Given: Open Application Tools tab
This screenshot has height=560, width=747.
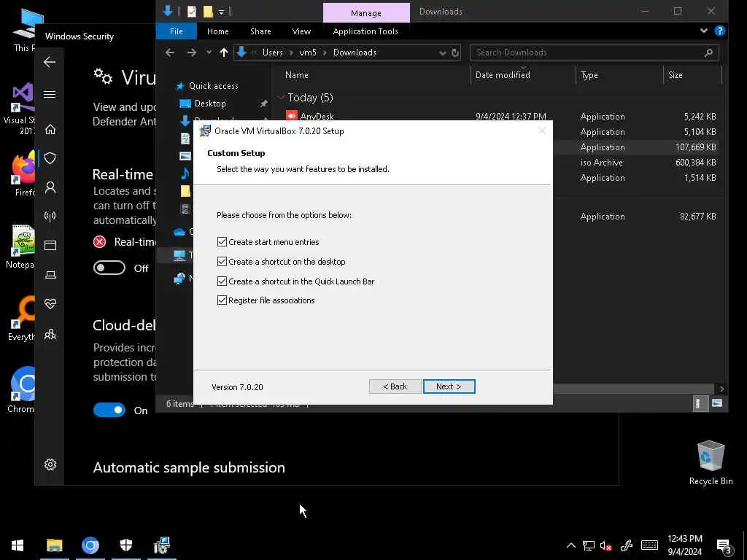Looking at the screenshot, I should coord(365,31).
